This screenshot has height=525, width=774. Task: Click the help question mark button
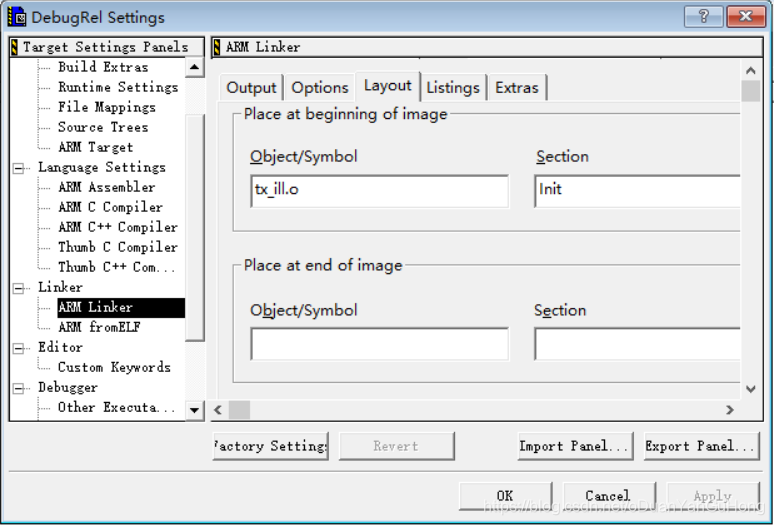coord(704,16)
